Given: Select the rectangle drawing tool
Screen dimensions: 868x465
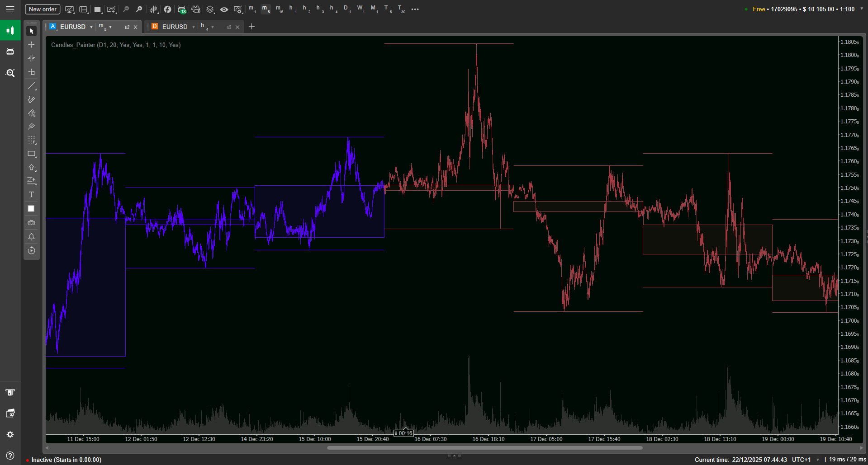Looking at the screenshot, I should click(31, 154).
